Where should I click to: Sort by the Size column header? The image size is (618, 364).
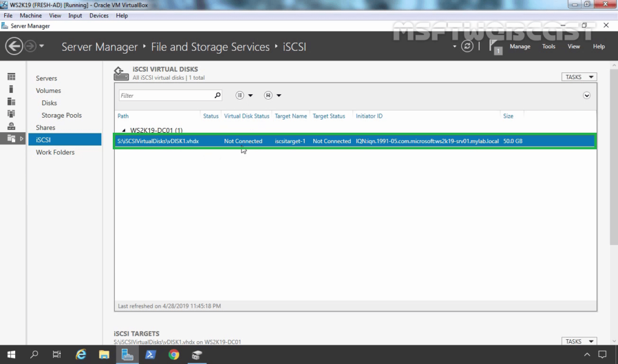pyautogui.click(x=508, y=116)
